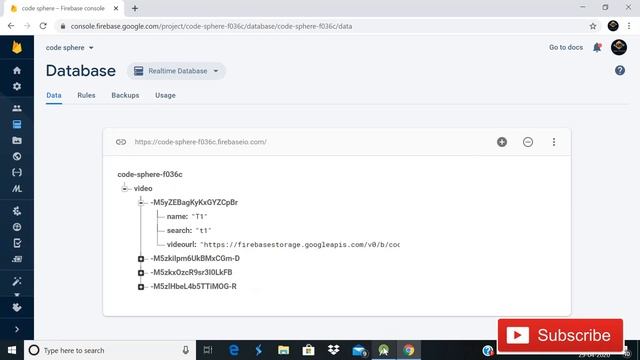Select the video key label
Screen dimensions: 640x360
(143, 188)
